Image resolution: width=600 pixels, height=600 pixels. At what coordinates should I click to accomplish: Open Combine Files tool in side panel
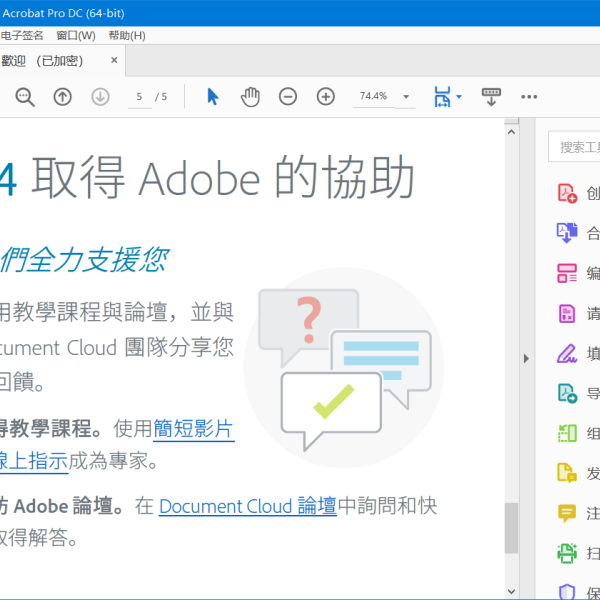pyautogui.click(x=567, y=233)
